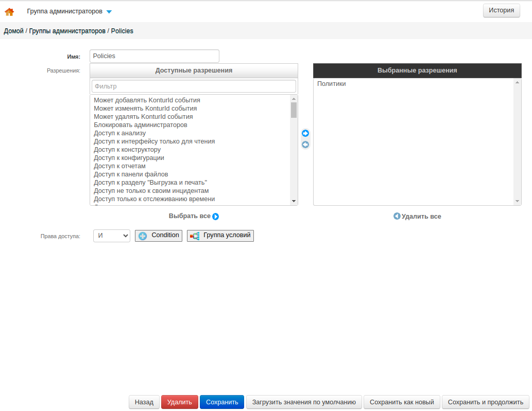This screenshot has height=411, width=532.
Task: Click the Выбрать все arrow icon
Action: (x=216, y=217)
